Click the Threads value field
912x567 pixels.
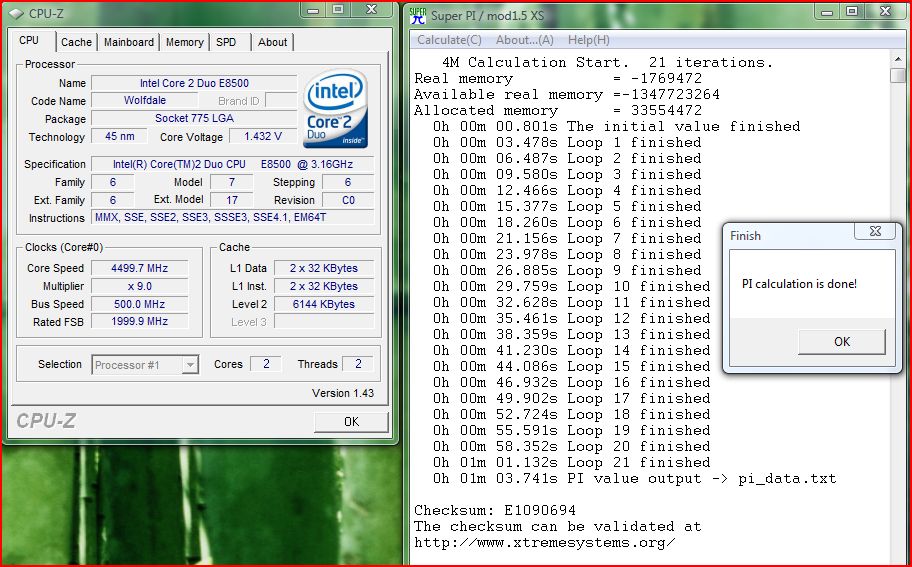coord(358,364)
